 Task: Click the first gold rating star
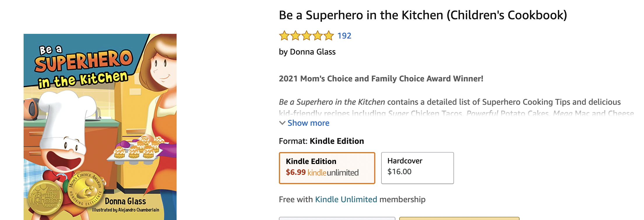284,36
